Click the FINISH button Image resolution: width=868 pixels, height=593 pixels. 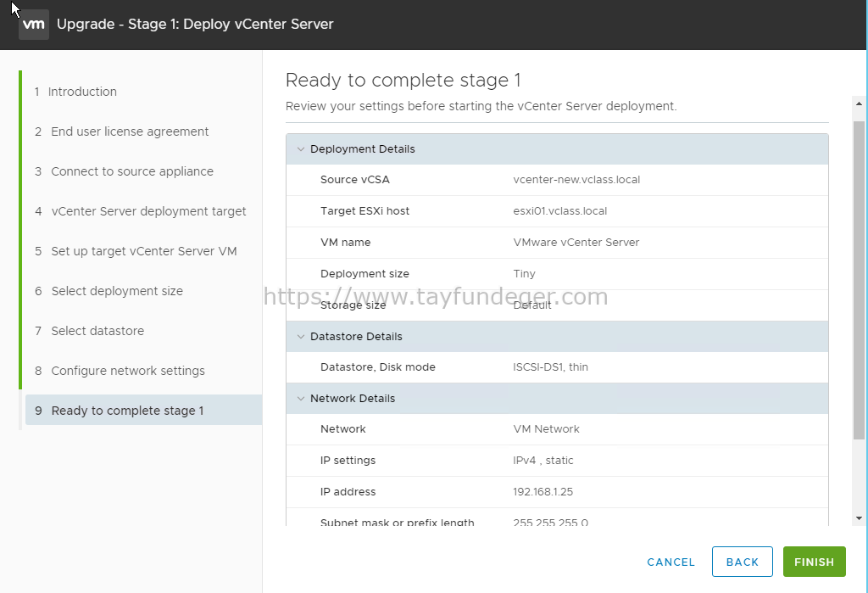click(815, 562)
